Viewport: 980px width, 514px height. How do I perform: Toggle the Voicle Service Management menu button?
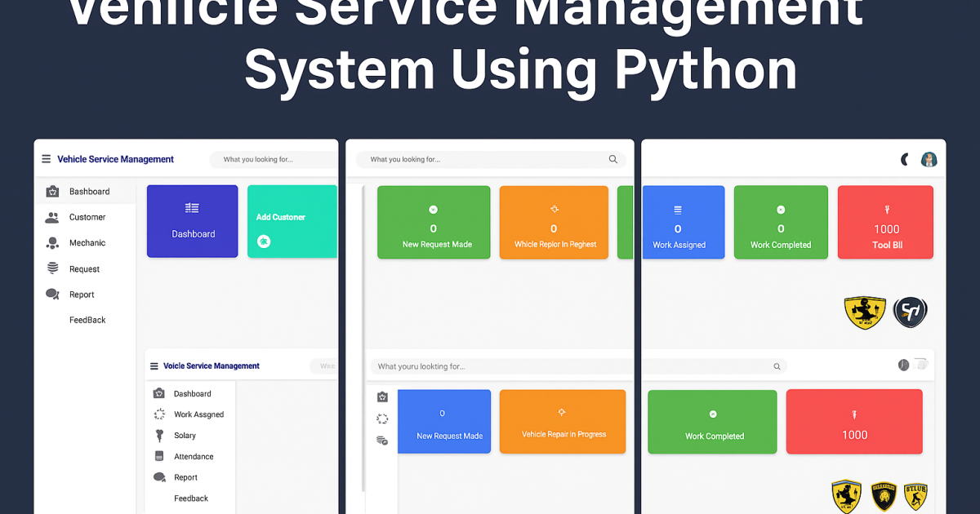pyautogui.click(x=155, y=366)
